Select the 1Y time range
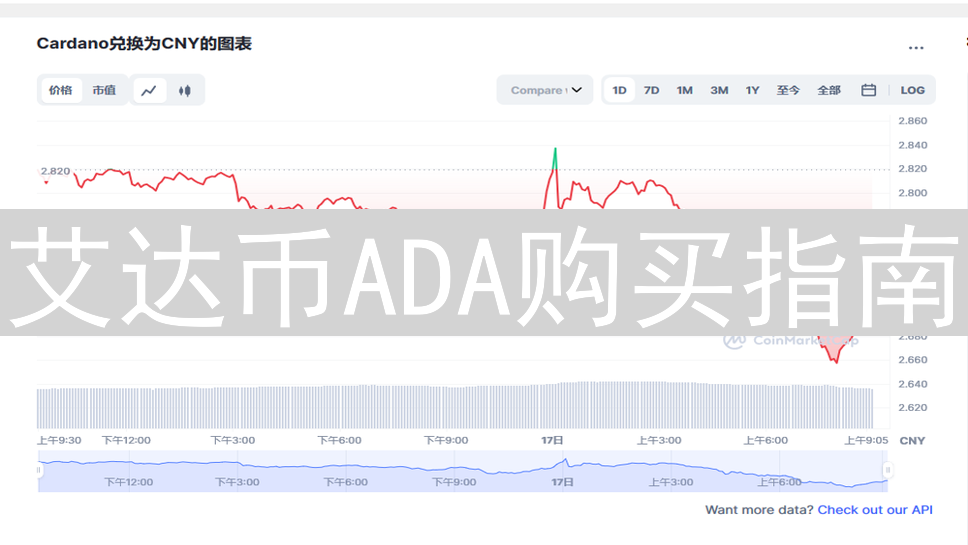 (x=752, y=90)
